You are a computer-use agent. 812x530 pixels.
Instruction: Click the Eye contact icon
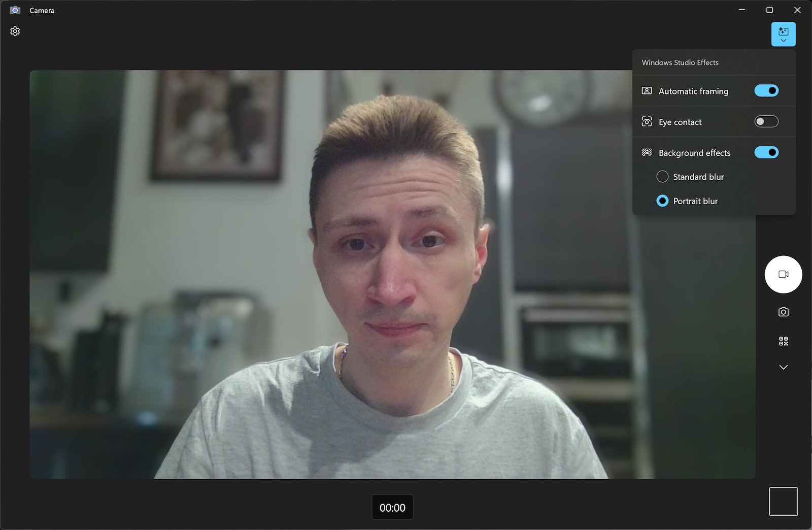(x=647, y=122)
